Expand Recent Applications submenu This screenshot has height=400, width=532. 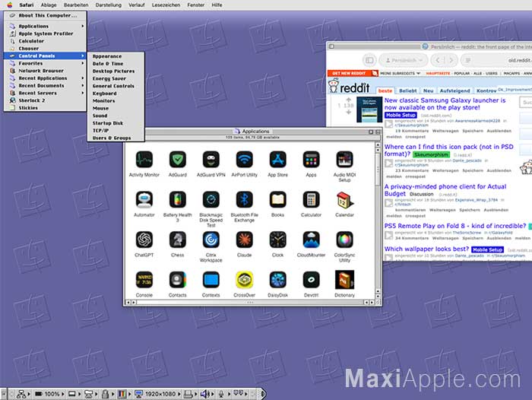[45, 78]
